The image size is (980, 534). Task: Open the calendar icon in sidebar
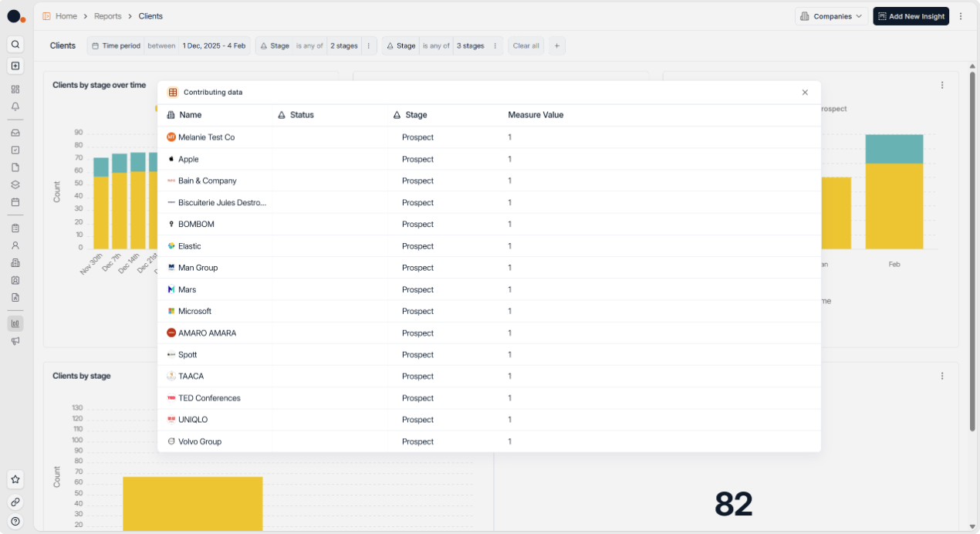[15, 202]
